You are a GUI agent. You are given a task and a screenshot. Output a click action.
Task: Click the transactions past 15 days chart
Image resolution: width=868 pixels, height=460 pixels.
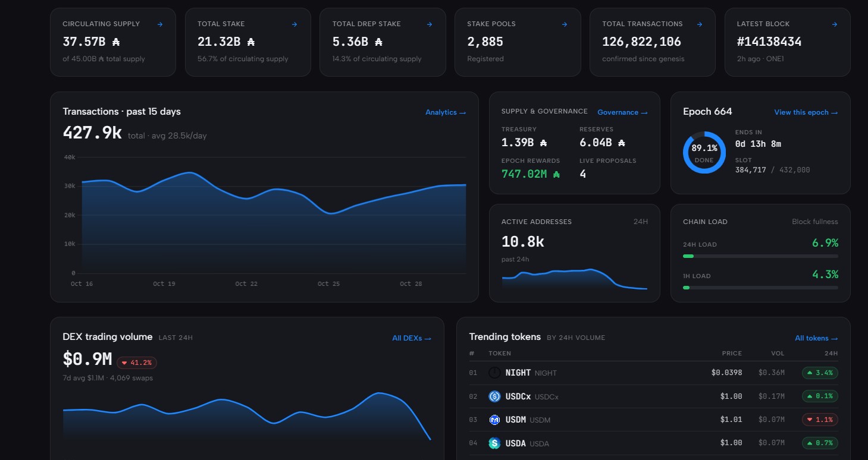pos(265,220)
